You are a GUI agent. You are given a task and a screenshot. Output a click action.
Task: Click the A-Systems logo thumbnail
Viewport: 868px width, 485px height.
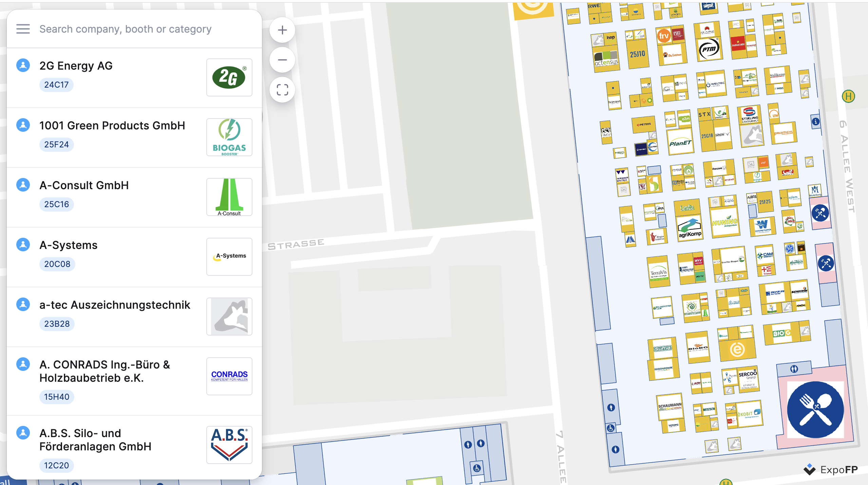tap(229, 256)
